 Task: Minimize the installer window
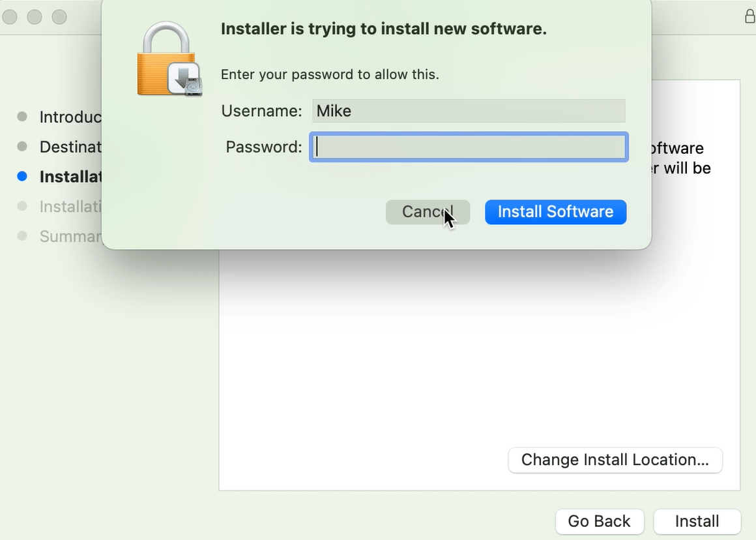pyautogui.click(x=35, y=17)
